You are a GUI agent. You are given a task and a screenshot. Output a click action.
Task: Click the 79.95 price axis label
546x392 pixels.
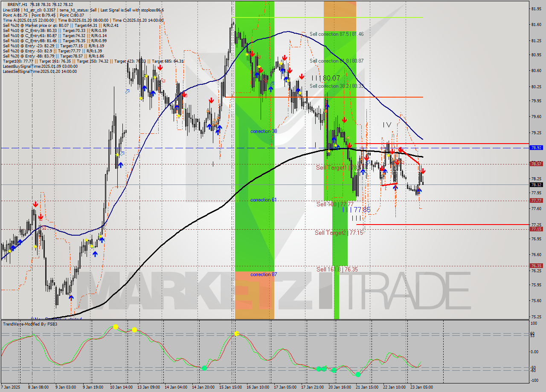[536, 101]
